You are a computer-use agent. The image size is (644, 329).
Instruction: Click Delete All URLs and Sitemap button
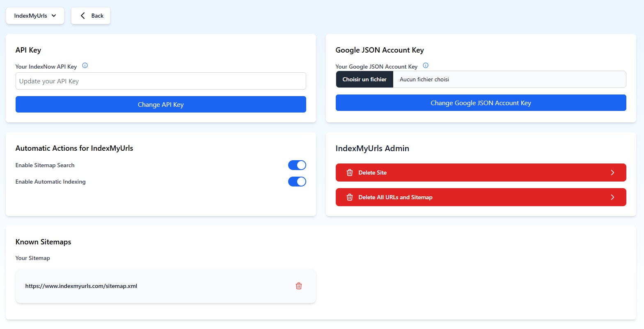tap(481, 197)
